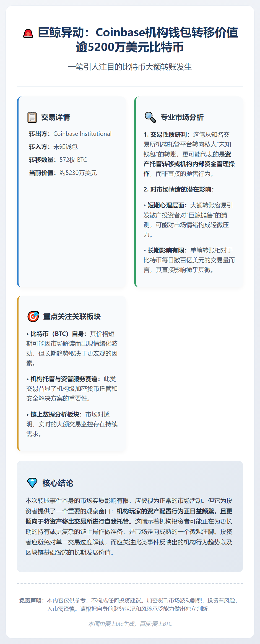
Task: Click bold text 机构玩家的资产配置行为正日益频繁
Action: (x=165, y=511)
